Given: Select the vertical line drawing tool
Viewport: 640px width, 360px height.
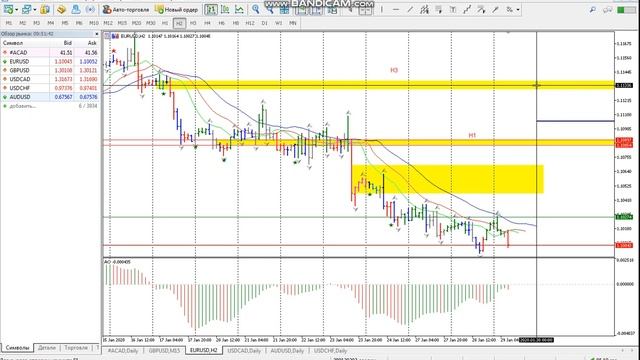Looking at the screenshot, I should [382, 9].
